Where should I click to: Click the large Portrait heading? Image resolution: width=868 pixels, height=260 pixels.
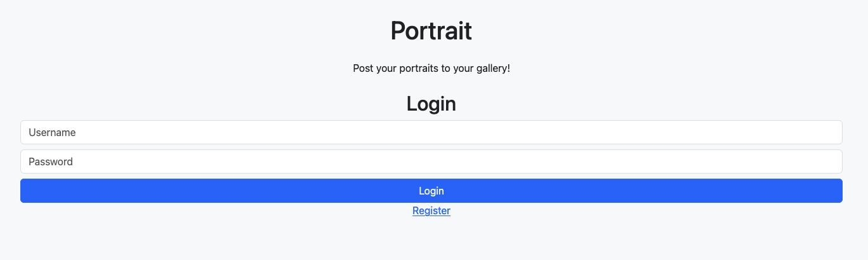pyautogui.click(x=431, y=31)
